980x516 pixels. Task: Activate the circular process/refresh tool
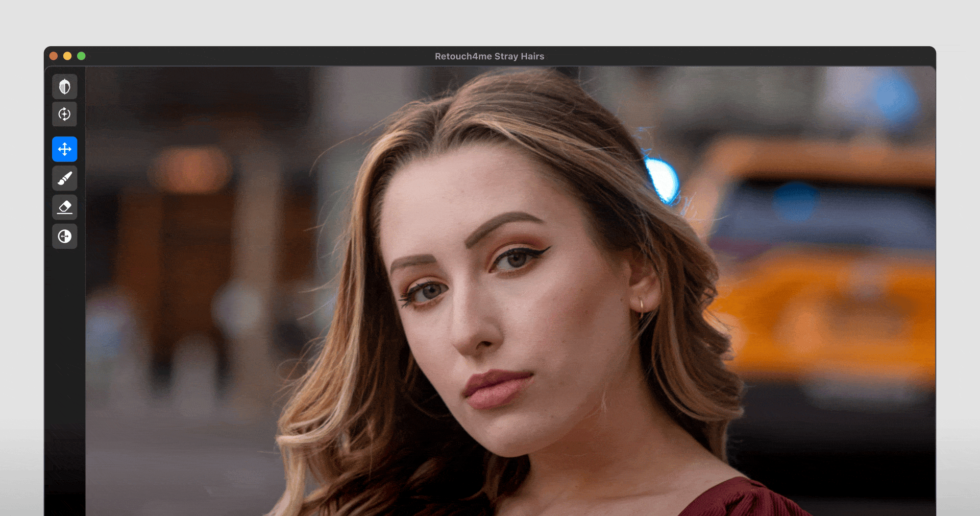click(x=64, y=114)
